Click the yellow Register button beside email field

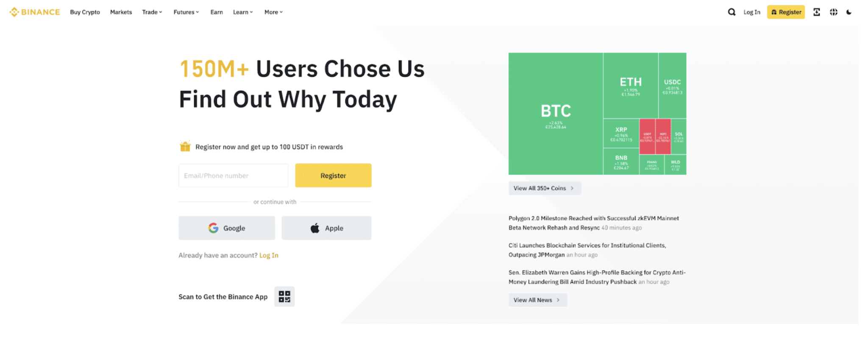point(333,176)
